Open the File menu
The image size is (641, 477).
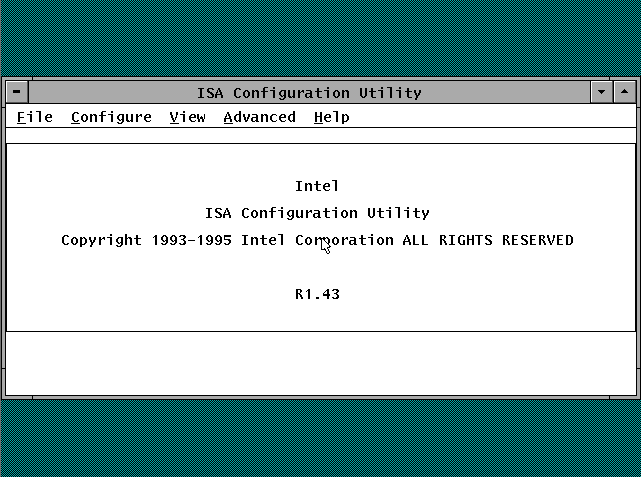[35, 117]
